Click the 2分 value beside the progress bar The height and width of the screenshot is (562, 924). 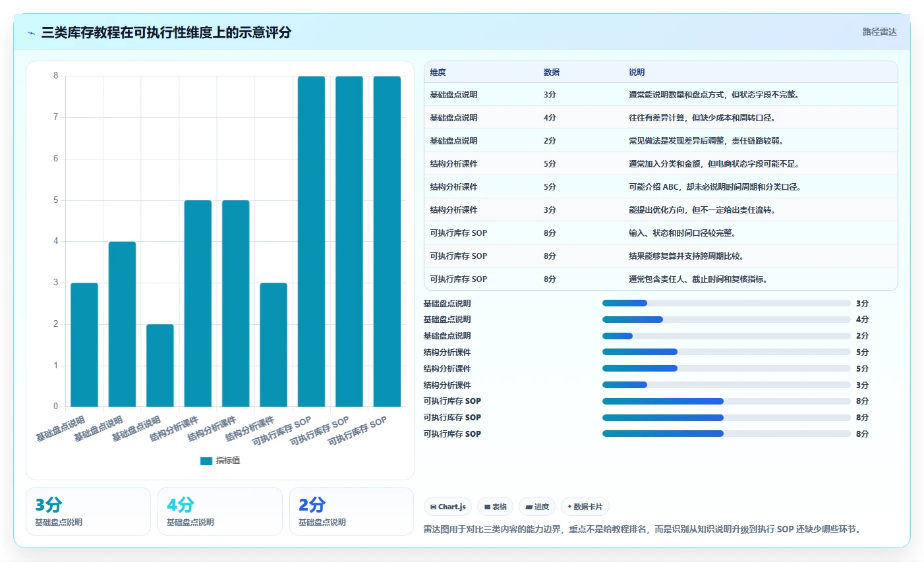click(x=862, y=336)
